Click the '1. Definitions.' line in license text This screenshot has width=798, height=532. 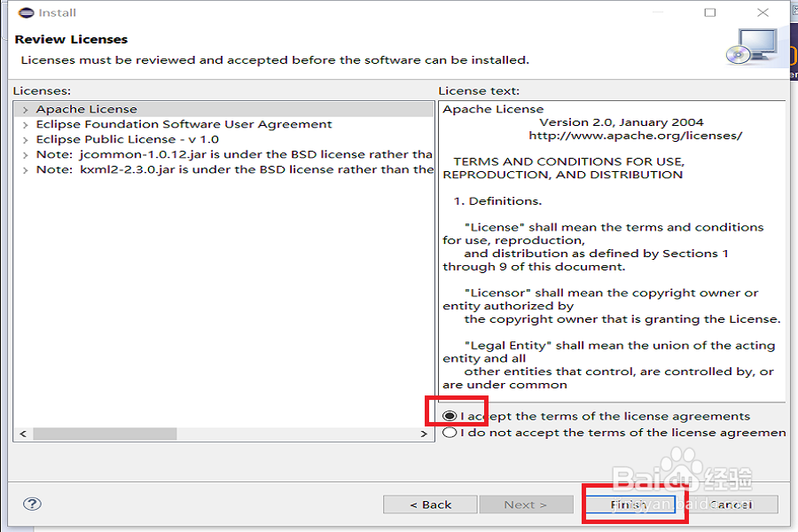click(x=497, y=201)
